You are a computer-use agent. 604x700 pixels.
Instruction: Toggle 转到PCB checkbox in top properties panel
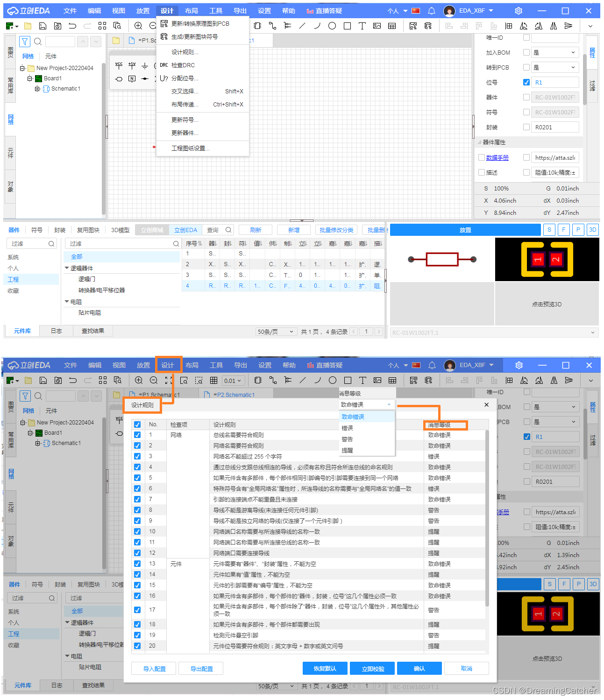tap(526, 67)
